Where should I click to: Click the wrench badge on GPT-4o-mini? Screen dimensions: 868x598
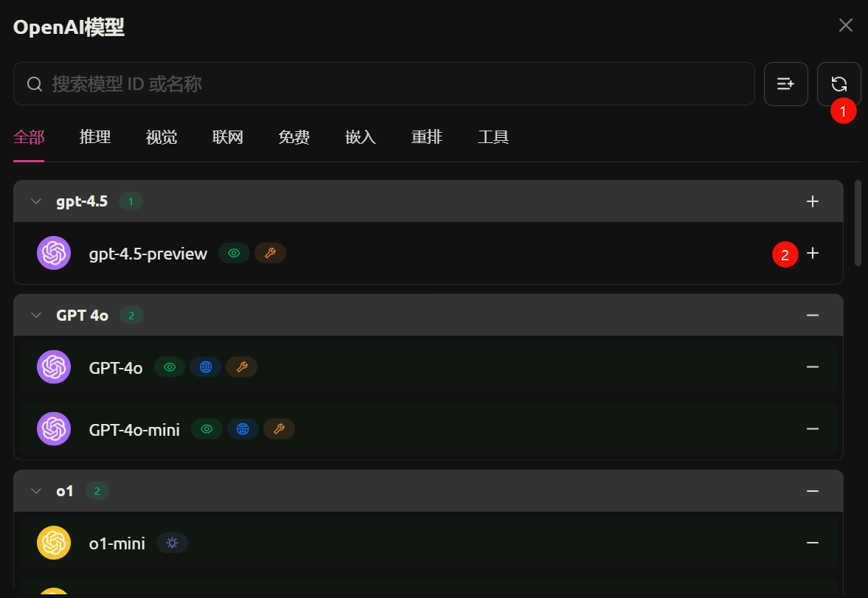(x=279, y=429)
